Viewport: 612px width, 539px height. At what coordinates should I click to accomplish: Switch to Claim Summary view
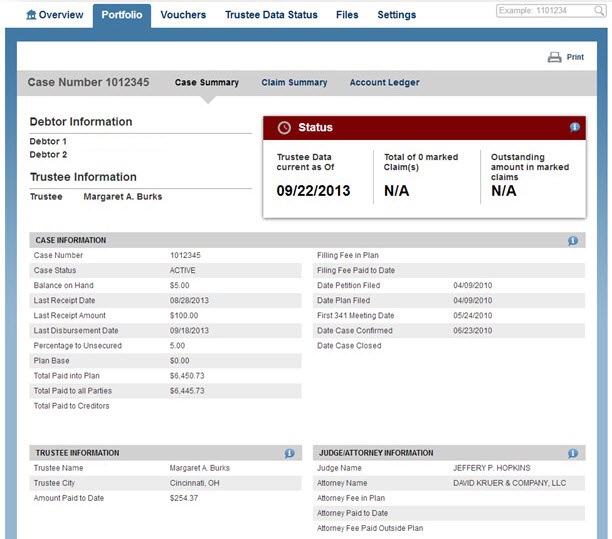coord(294,83)
